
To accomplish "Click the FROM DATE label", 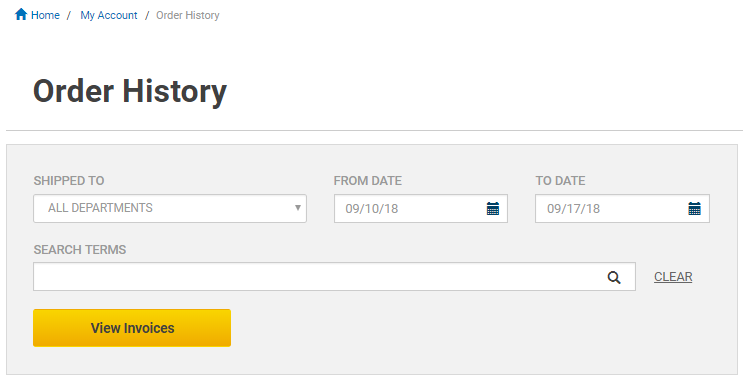I will [368, 181].
